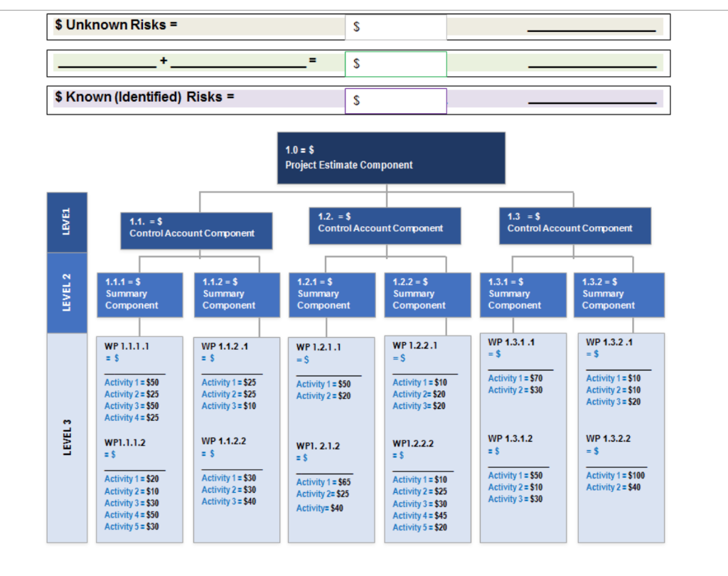This screenshot has width=728, height=576.
Task: Click the 1.1 Control Account Component box
Action: coord(196,231)
